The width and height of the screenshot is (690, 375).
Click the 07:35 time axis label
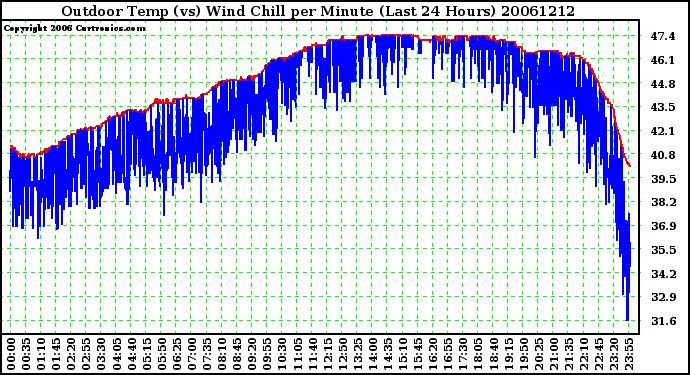pyautogui.click(x=207, y=354)
